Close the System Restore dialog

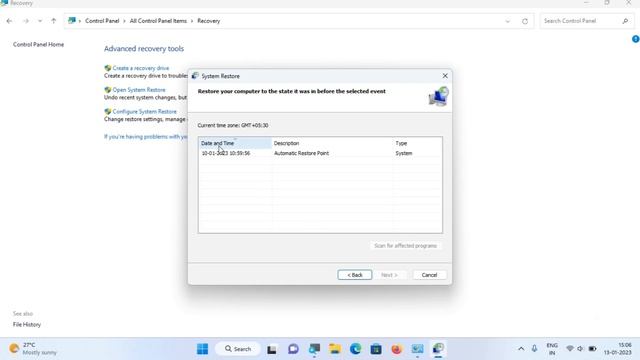(445, 76)
